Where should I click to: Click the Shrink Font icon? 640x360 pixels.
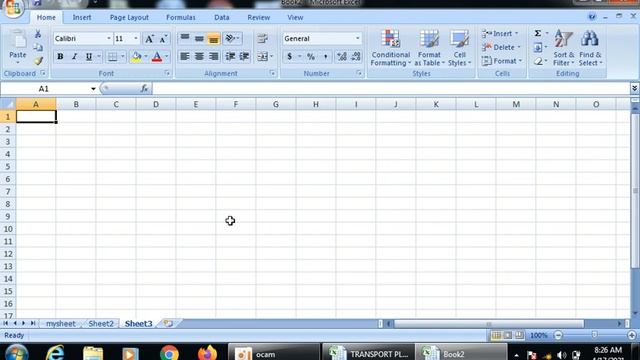(163, 39)
